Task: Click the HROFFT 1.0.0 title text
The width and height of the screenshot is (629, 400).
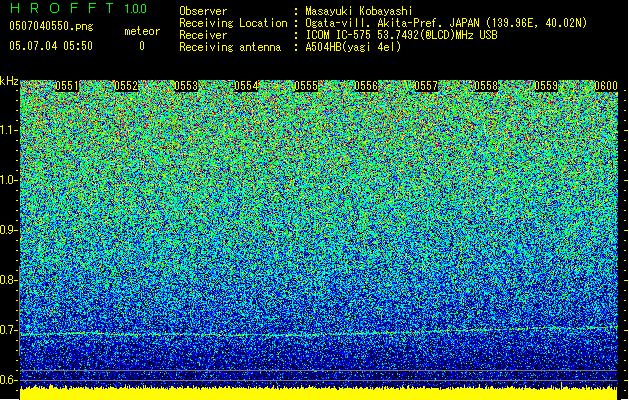Action: [x=79, y=8]
